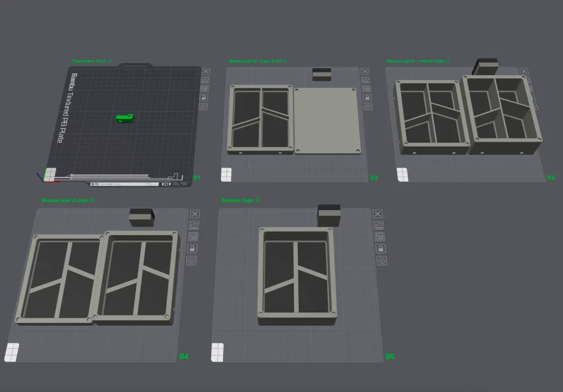Toggle the padlock on plate 04
The width and height of the screenshot is (563, 392).
coord(193,249)
